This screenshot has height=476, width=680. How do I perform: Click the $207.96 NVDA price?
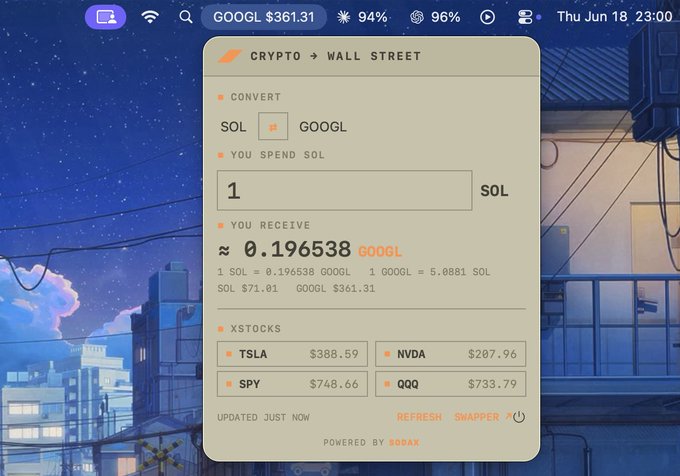pyautogui.click(x=492, y=354)
